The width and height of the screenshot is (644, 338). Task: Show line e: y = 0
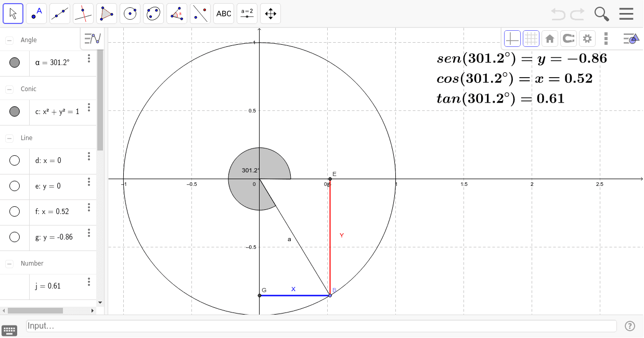tap(15, 186)
